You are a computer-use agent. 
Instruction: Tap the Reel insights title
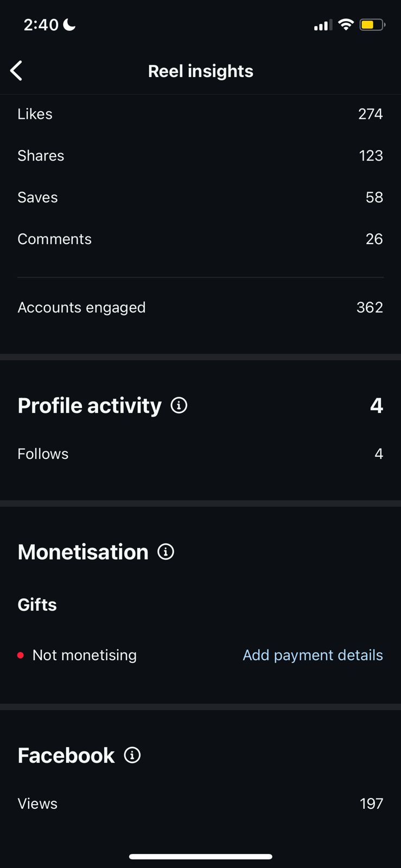coord(201,71)
